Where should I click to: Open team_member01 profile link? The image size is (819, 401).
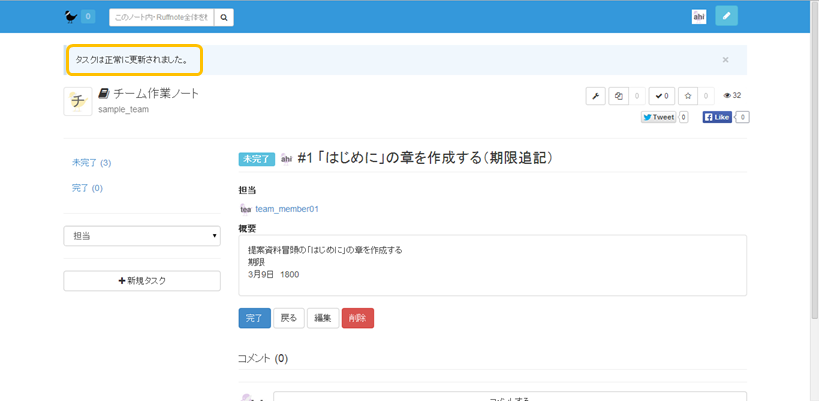286,209
